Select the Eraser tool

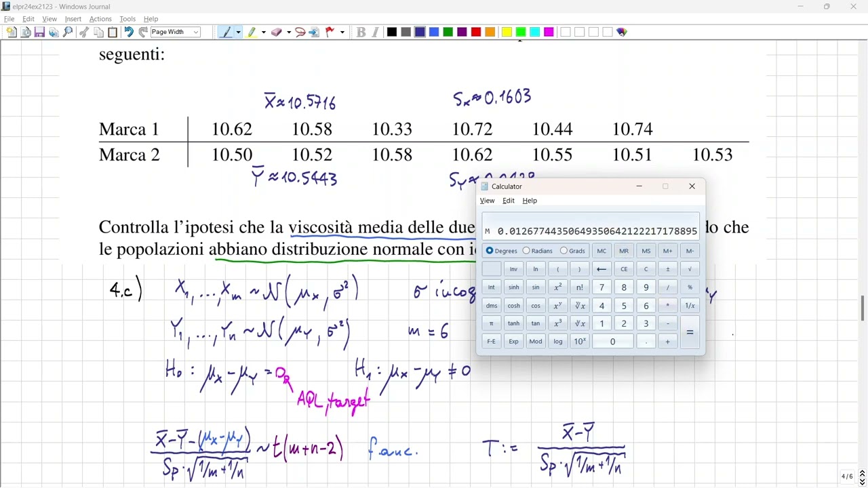coord(276,32)
